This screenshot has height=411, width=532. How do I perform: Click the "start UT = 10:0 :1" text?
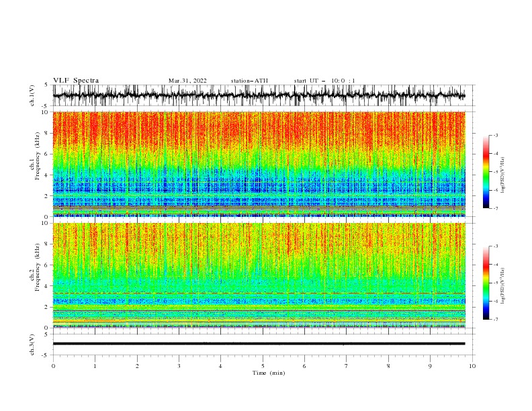(324, 81)
